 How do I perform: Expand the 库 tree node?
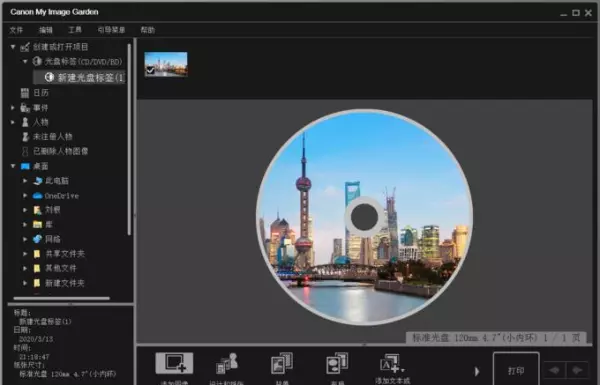(25, 224)
